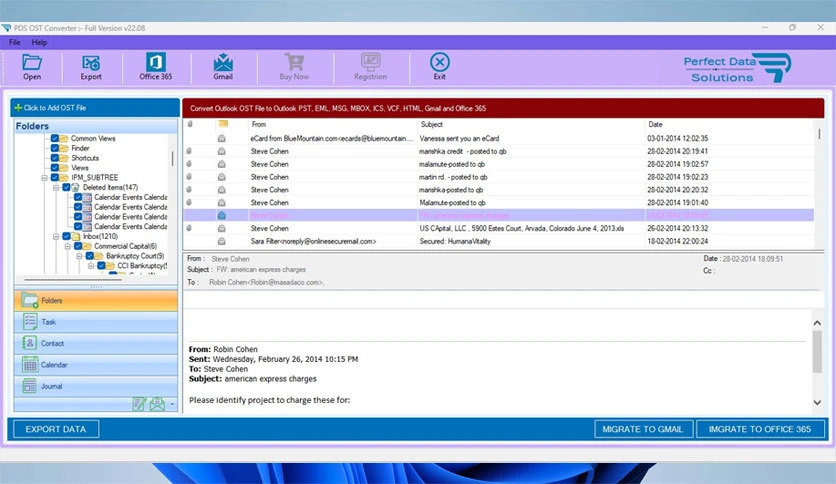Viewport: 836px width, 484px height.
Task: Uncheck the Common Views folder checkbox
Action: [54, 139]
